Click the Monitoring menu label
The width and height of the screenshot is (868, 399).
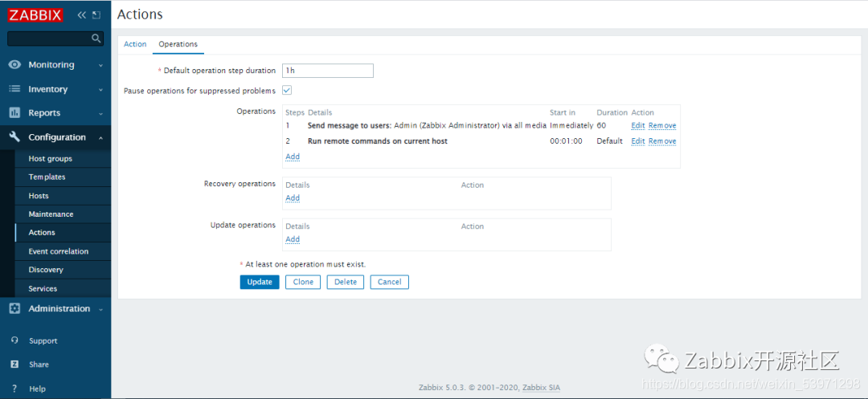click(51, 65)
